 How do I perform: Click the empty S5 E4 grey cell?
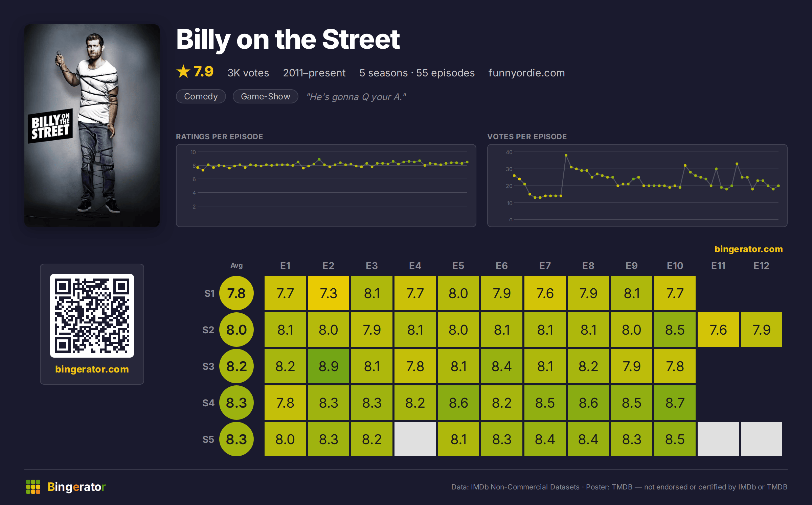[415, 439]
